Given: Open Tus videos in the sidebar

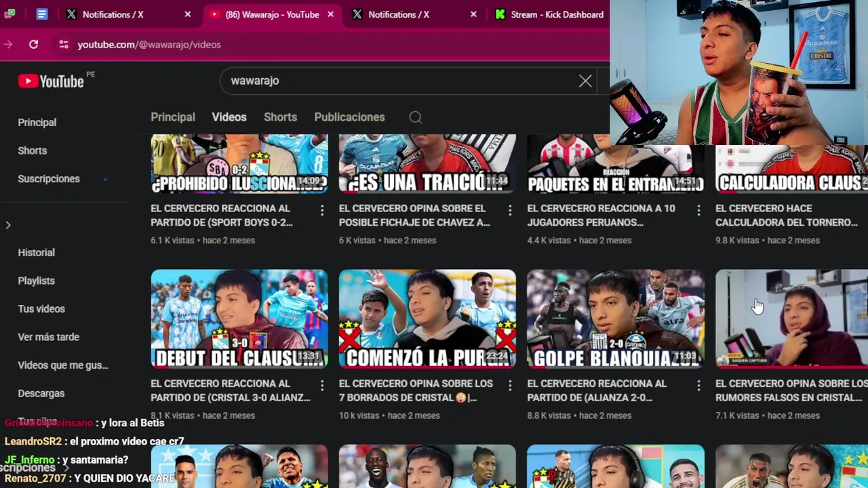Looking at the screenshot, I should [41, 309].
